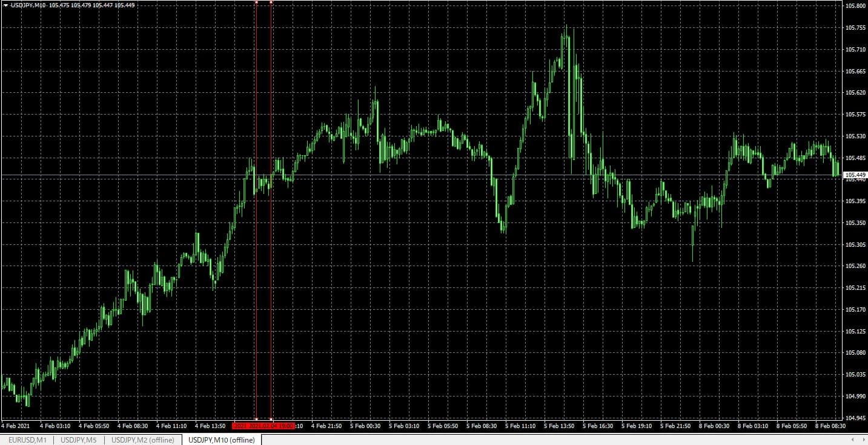Image resolution: width=868 pixels, height=445 pixels.
Task: Click the one-click trading triangle beside USDJPY,M10
Action: tap(5, 5)
